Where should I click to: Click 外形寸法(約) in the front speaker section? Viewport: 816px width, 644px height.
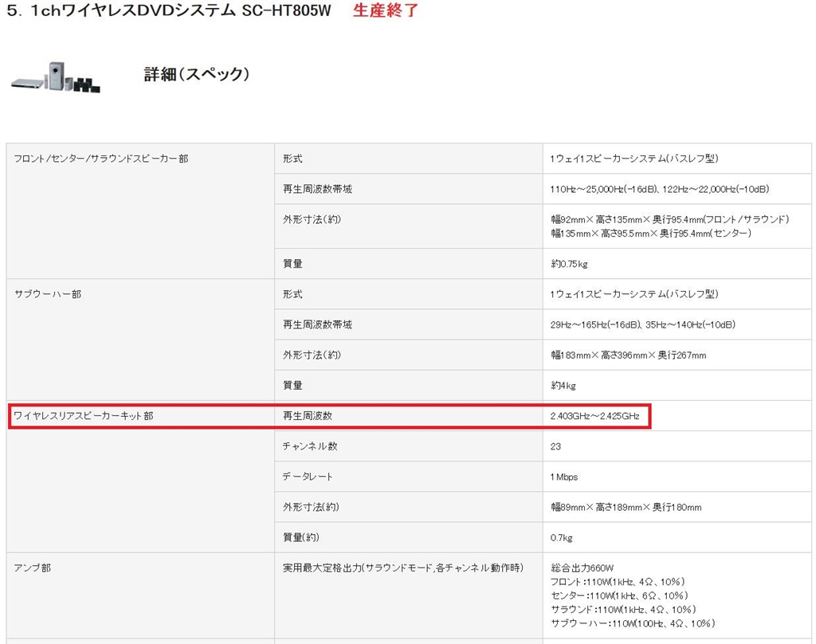(312, 220)
